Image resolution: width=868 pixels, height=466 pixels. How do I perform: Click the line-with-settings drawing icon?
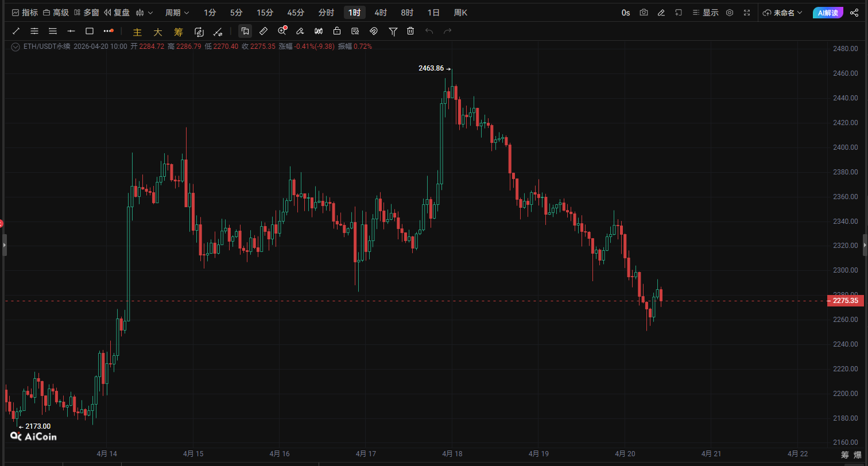(218, 32)
